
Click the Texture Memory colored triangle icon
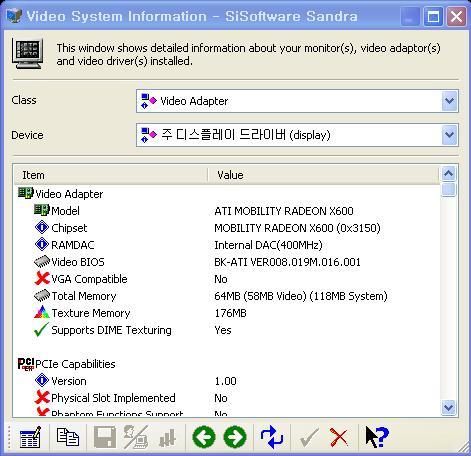coord(42,312)
